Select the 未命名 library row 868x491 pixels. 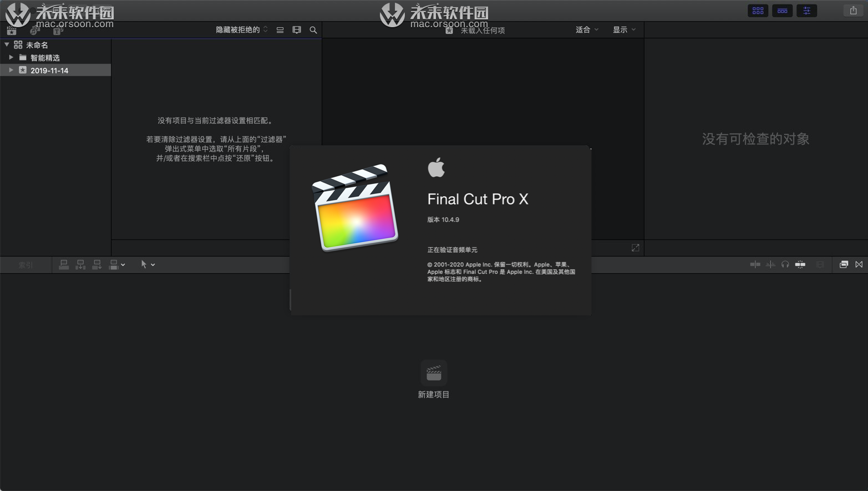55,45
